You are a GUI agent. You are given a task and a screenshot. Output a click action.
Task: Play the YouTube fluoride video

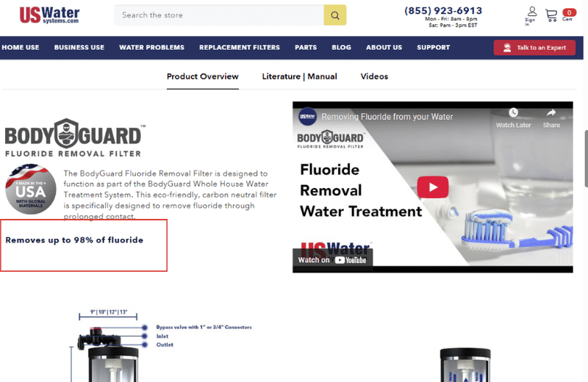[x=432, y=187]
